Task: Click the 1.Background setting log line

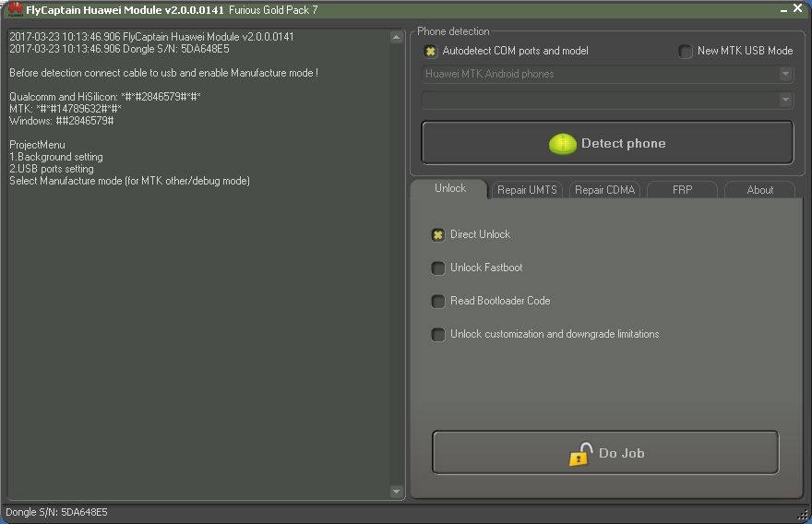Action: (x=56, y=157)
